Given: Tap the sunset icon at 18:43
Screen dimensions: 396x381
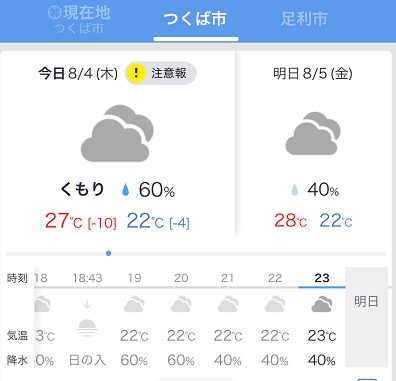Looking at the screenshot, I should tap(87, 326).
